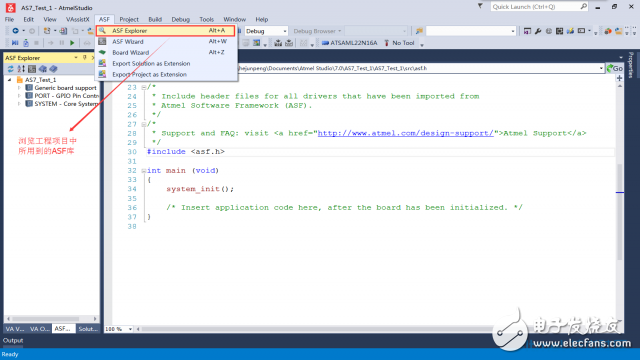Choose Export Project as Extension
The width and height of the screenshot is (640, 360).
(x=167, y=75)
